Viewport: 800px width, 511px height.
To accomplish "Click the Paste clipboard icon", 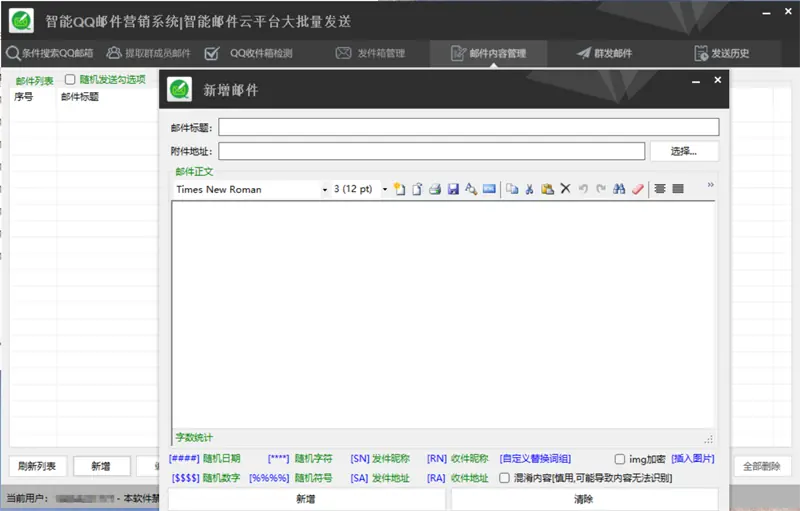I will point(547,189).
